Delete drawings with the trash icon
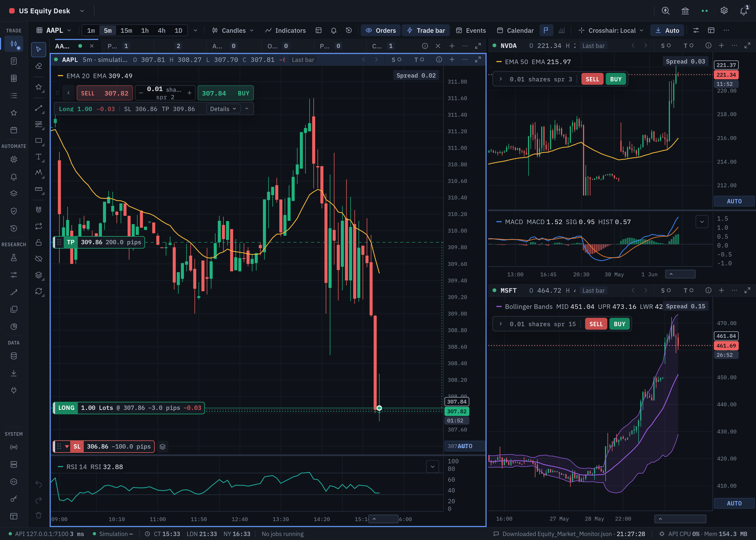 coord(39,515)
